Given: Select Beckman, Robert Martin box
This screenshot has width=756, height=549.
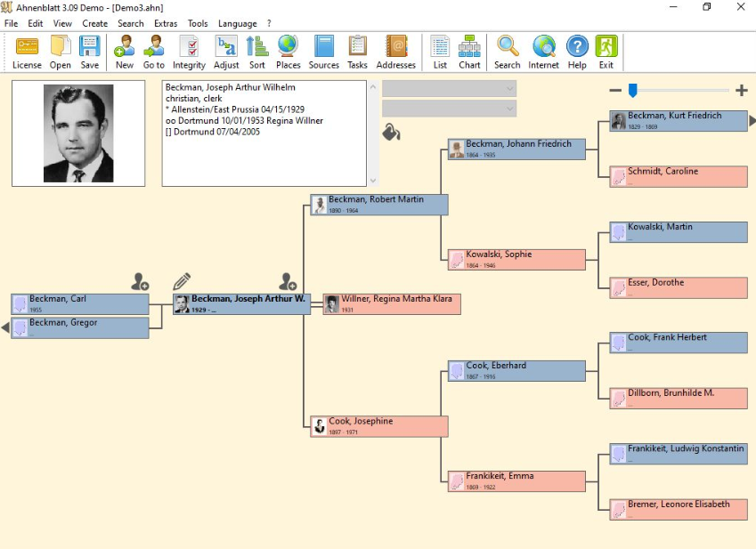Looking at the screenshot, I should coord(379,204).
